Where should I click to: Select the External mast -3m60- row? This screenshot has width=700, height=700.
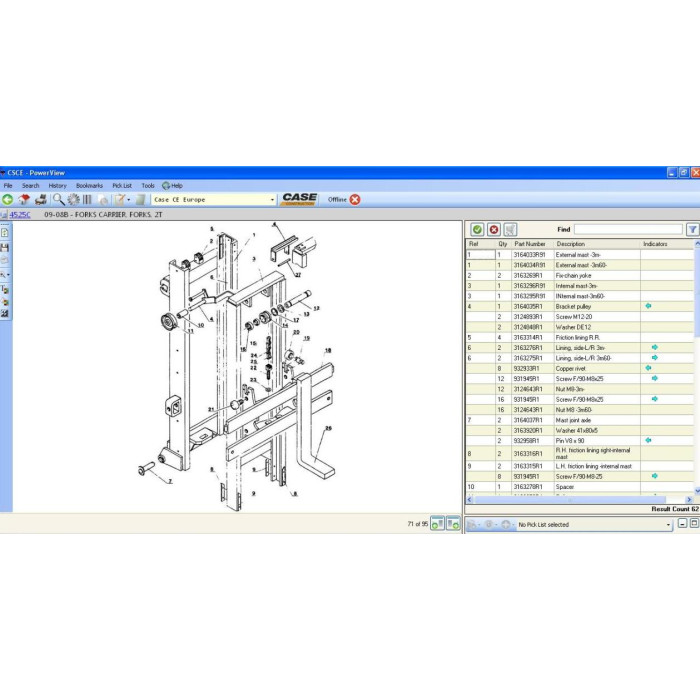point(579,265)
